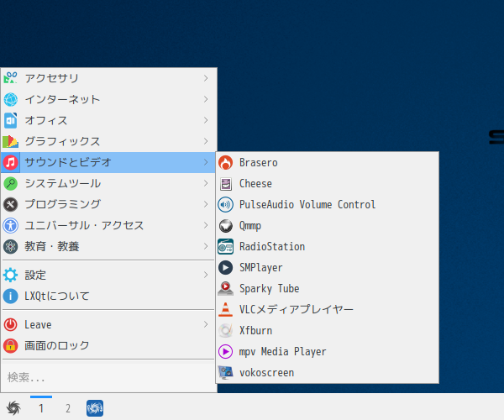Expand the プログラミング submenu arrow
The height and width of the screenshot is (420, 504).
point(206,204)
